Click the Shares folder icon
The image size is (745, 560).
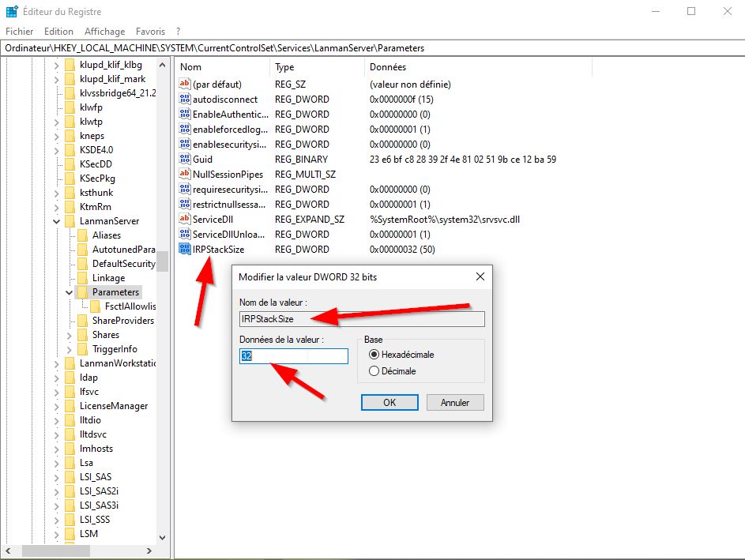click(x=82, y=335)
